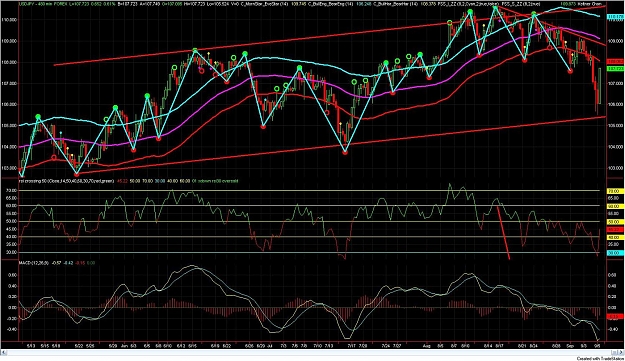Click the cyan 110.129 price marker on axis
Viewport: 625px width, 361px height.
coord(615,17)
